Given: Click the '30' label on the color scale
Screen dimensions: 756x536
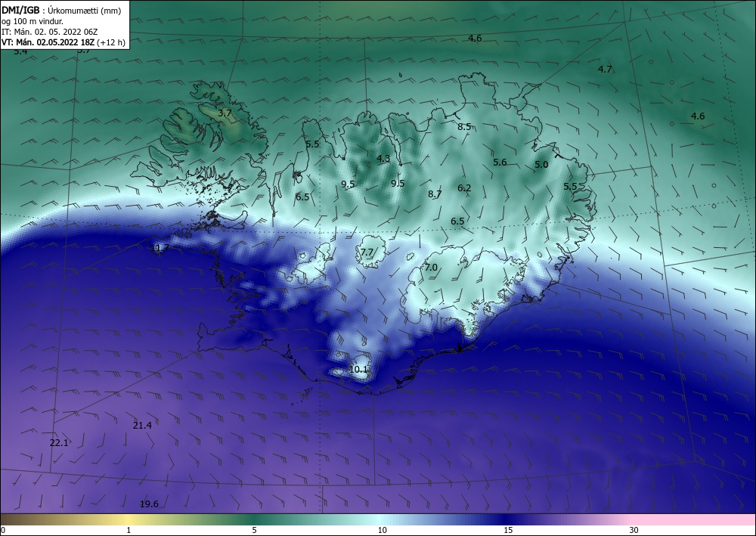Looking at the screenshot, I should coord(634,531).
